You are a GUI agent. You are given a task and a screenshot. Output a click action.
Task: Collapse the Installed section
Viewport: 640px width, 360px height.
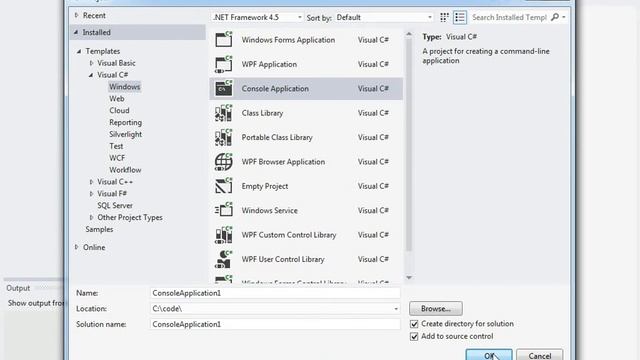coord(76,32)
